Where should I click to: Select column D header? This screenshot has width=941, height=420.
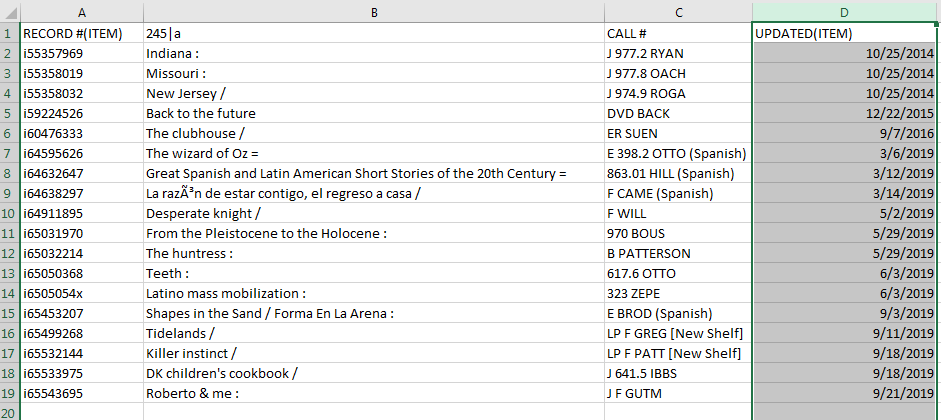(845, 11)
